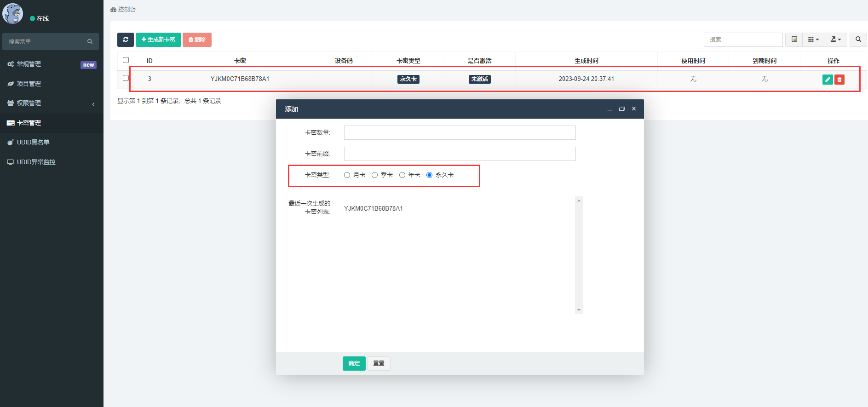Image resolution: width=868 pixels, height=407 pixels.
Task: Click the search icon in sidebar menu search
Action: 90,42
